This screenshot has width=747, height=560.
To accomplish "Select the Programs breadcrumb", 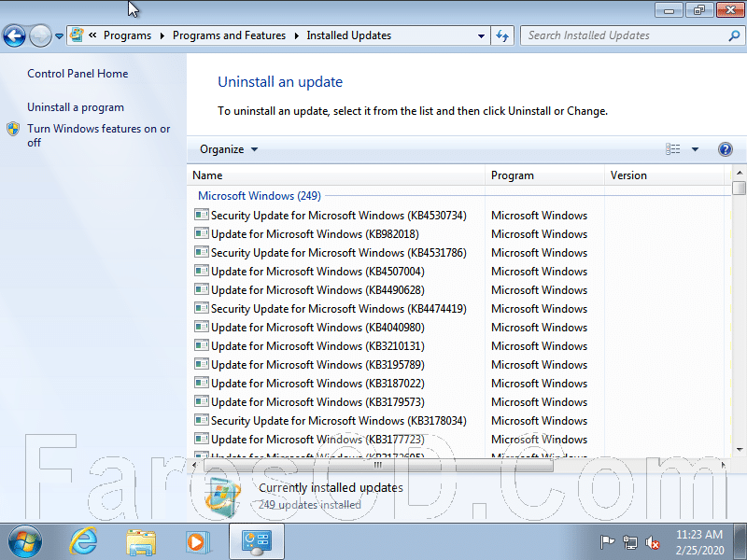I will pos(127,35).
